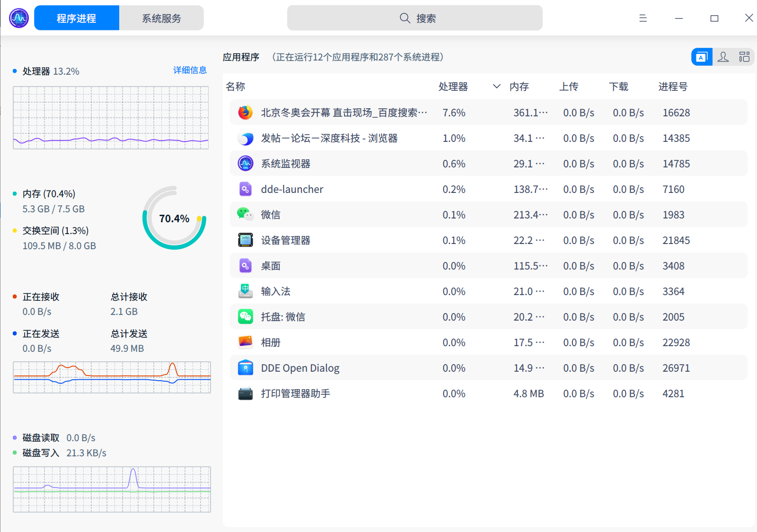The image size is (757, 532).
Task: Open the hamburger menu
Action: click(643, 18)
